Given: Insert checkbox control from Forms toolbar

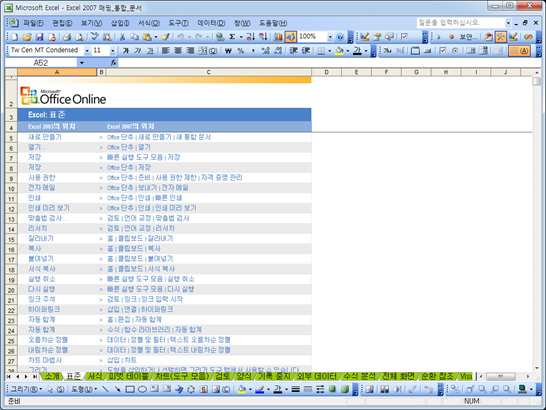Looking at the screenshot, I should (442, 51).
